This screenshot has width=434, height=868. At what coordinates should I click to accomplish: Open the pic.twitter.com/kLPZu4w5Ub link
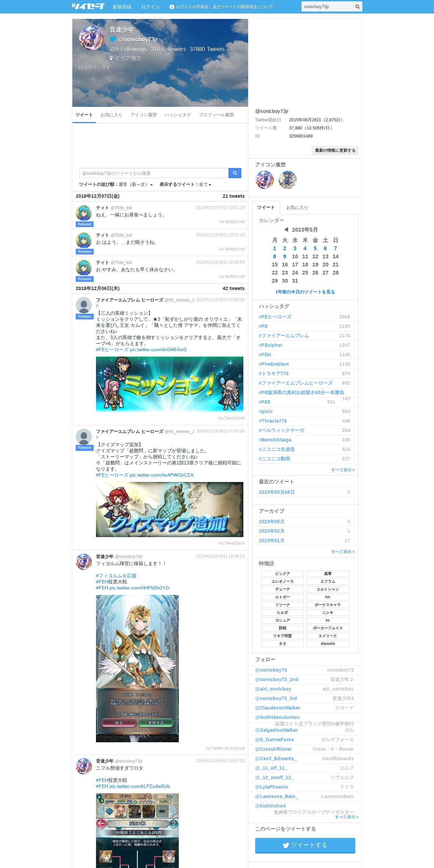point(140,786)
